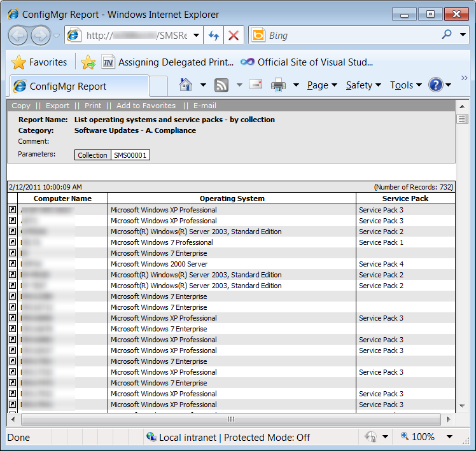Screen dimensions: 476x451
Task: Show more command bar items chevron
Action: (x=464, y=78)
